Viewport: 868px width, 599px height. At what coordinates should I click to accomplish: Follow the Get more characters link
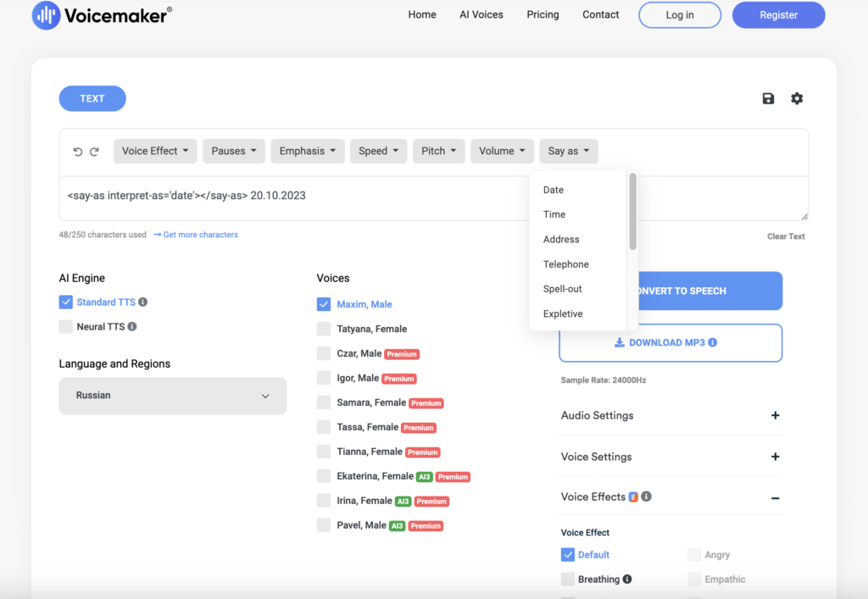[x=200, y=235]
